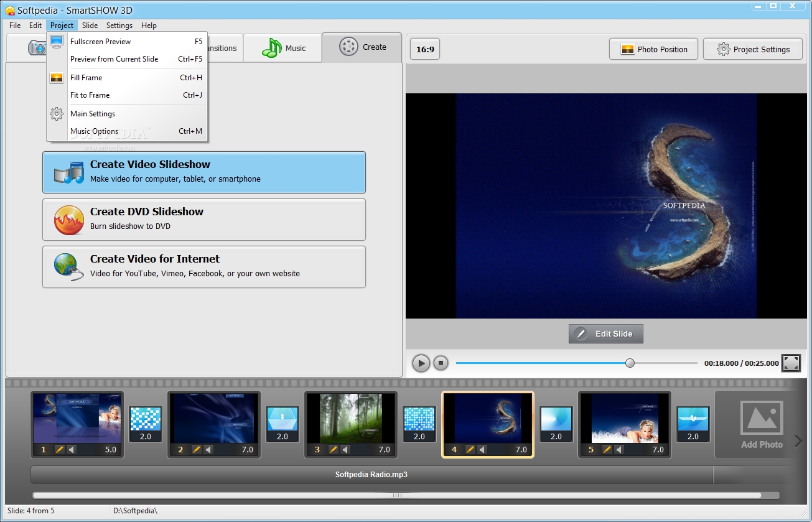Open Photo Position
This screenshot has height=522, width=812.
655,49
